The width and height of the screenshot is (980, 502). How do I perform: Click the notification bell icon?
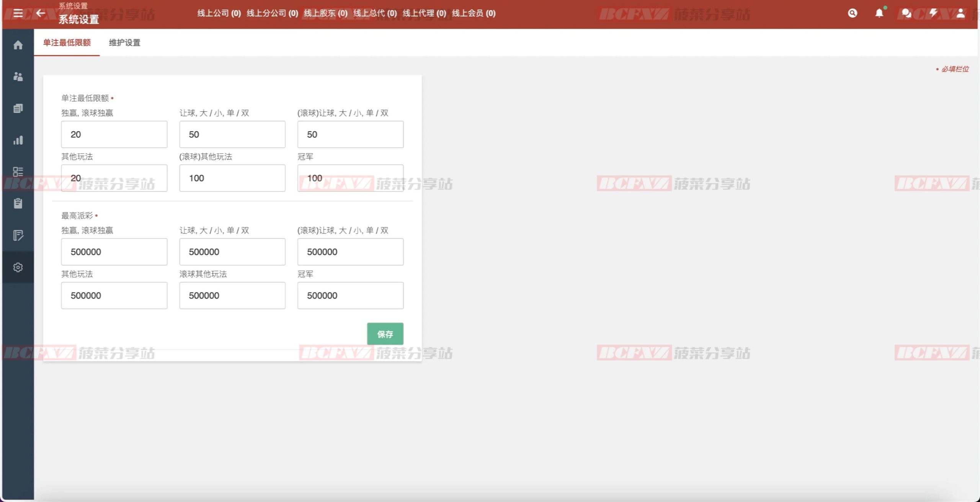879,13
